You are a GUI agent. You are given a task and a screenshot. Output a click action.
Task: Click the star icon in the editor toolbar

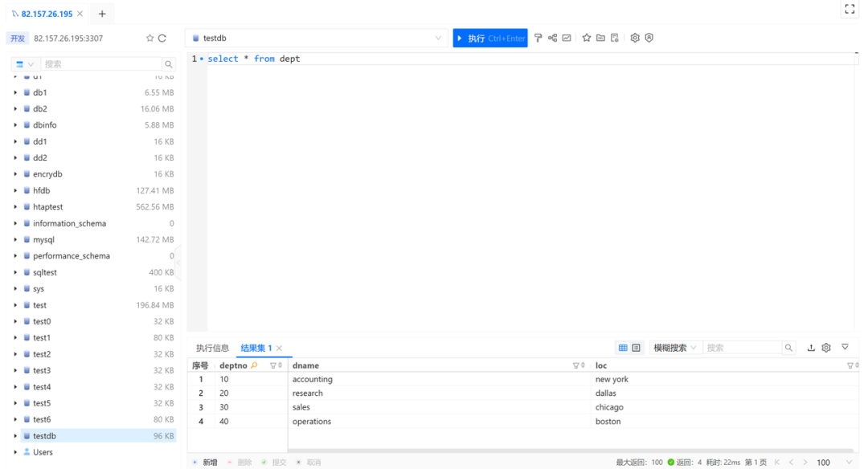tap(587, 38)
